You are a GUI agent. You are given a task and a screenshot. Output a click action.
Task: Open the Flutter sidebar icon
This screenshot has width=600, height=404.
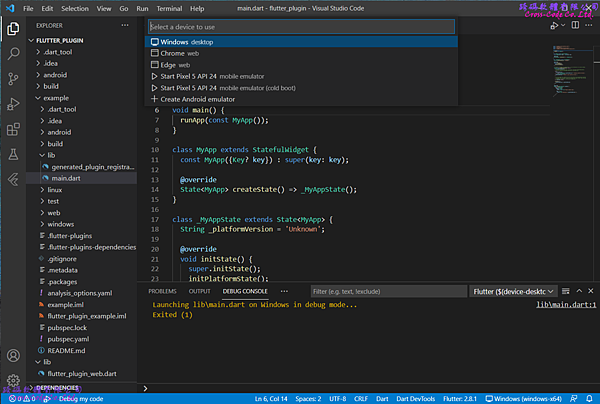tap(14, 179)
